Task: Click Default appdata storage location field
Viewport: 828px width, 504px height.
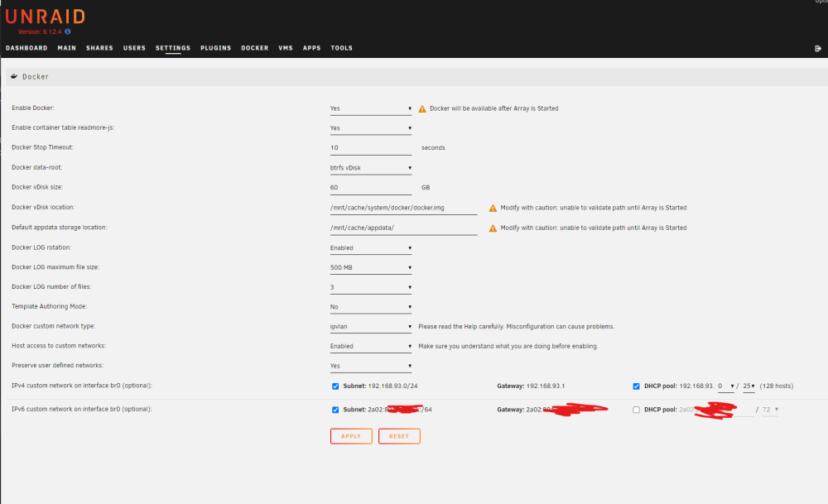Action: 403,228
